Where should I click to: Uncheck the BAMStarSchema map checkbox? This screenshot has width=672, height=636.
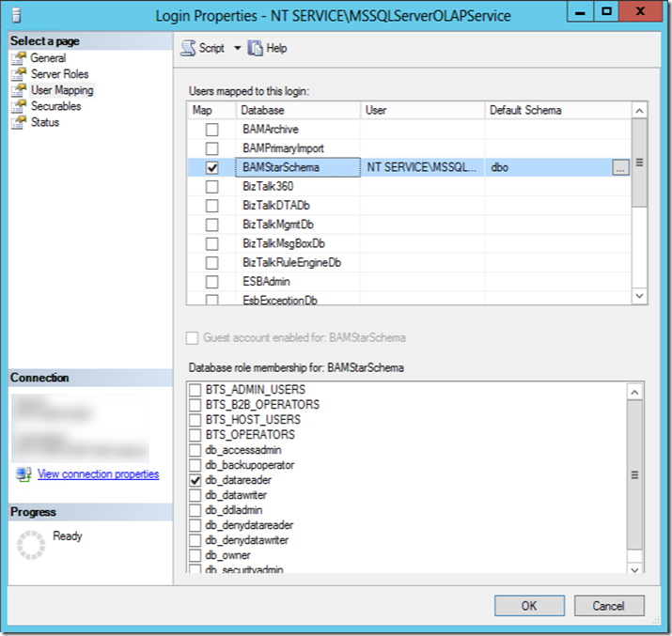[x=211, y=167]
